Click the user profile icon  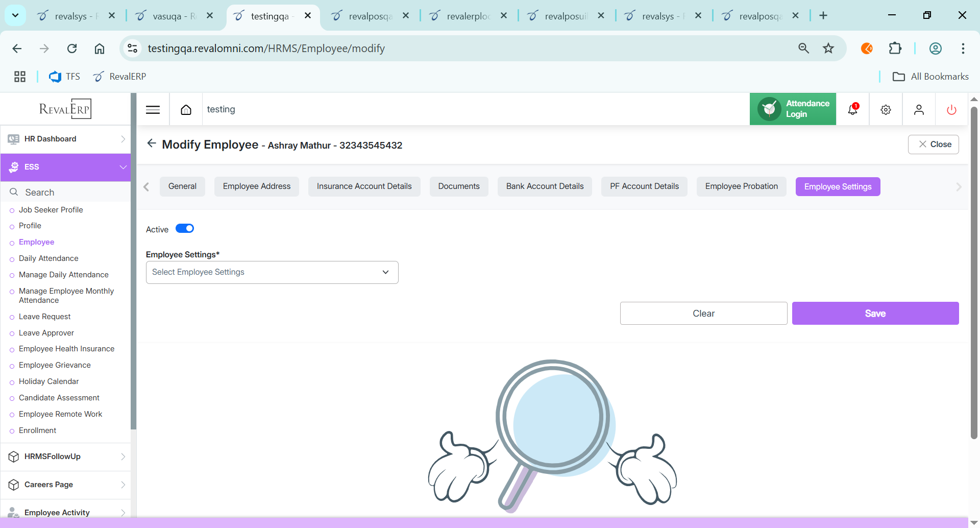point(919,110)
